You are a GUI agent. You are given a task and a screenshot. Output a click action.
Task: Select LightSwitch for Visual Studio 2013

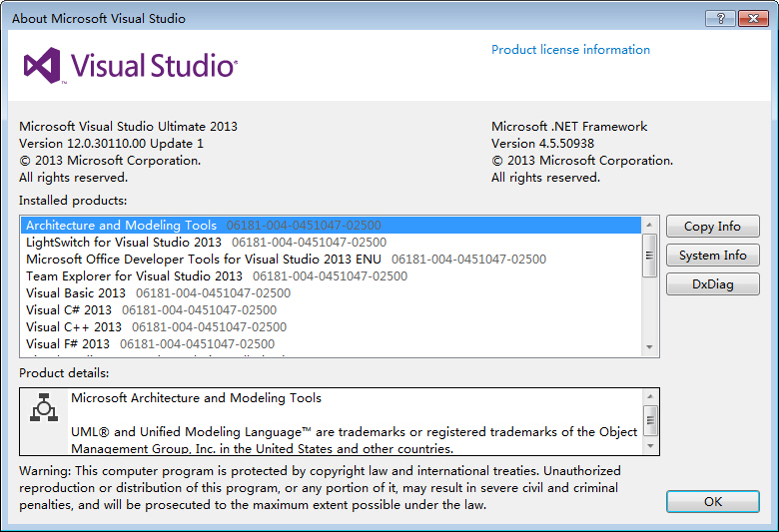click(331, 243)
